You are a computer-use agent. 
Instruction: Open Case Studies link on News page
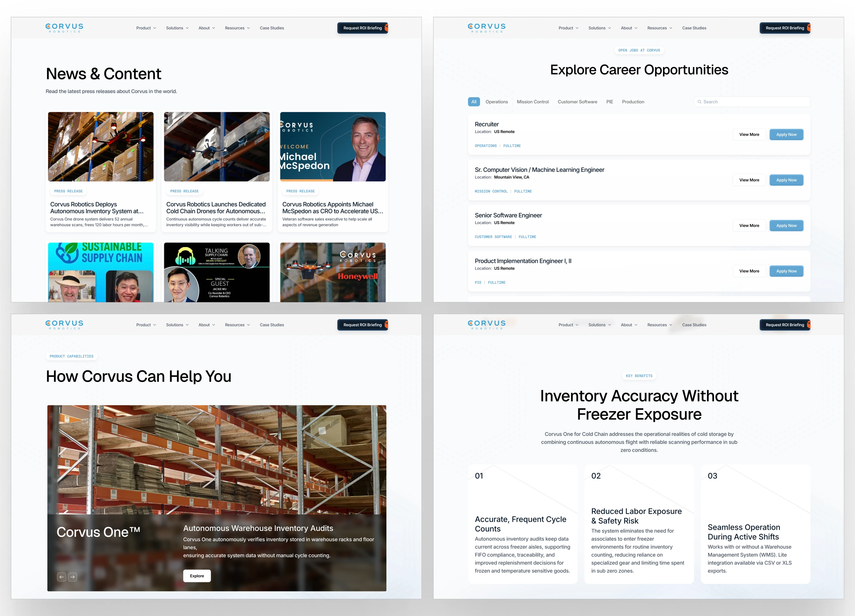(x=271, y=28)
